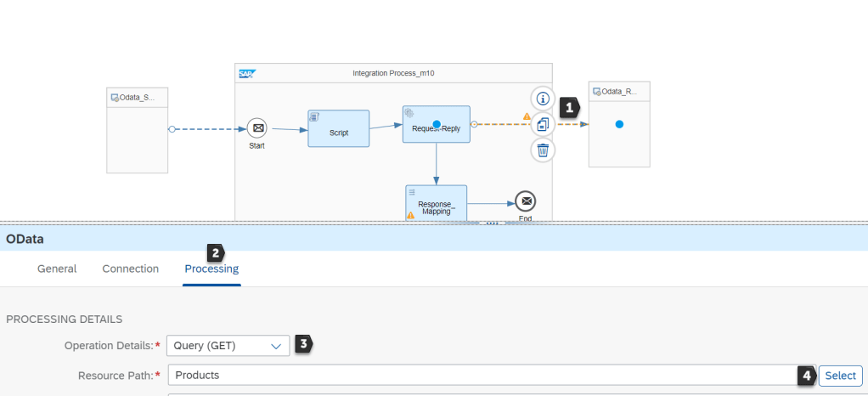
Task: Click the SAP logo in the Integration Process header
Action: point(246,74)
